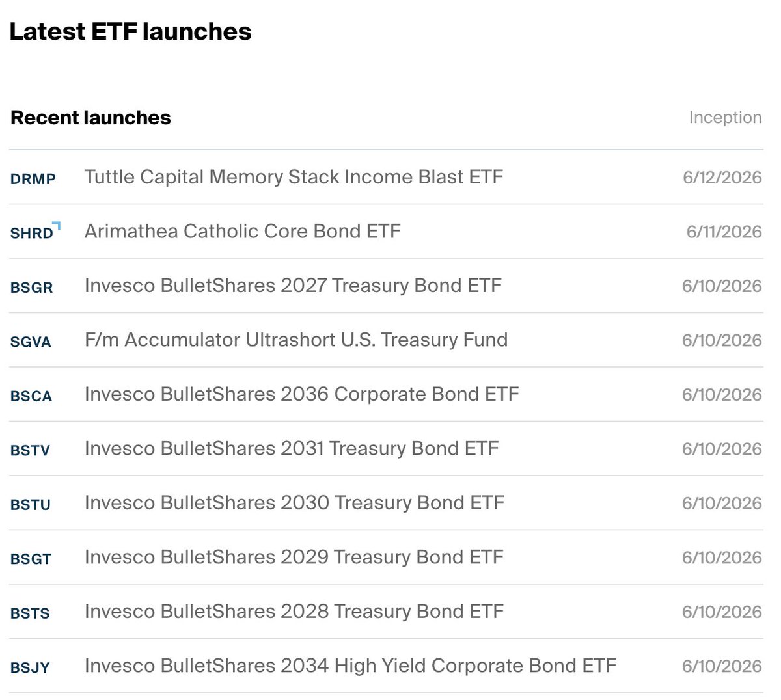Select Invesco BulletShares 2029 Treasury Bond ETF
The height and width of the screenshot is (700, 781).
pyautogui.click(x=294, y=557)
